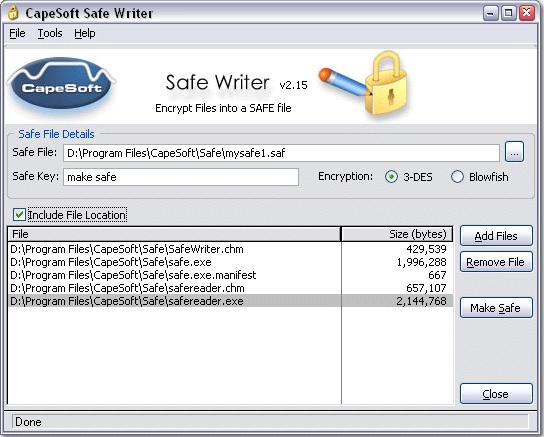544x437 pixels.
Task: Click the Add Files button
Action: click(x=496, y=236)
